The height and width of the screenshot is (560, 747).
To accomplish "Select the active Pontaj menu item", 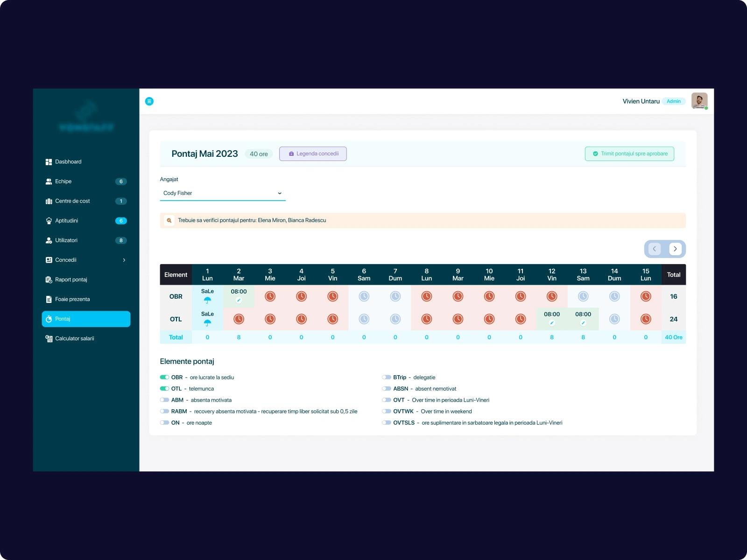I will click(x=86, y=319).
